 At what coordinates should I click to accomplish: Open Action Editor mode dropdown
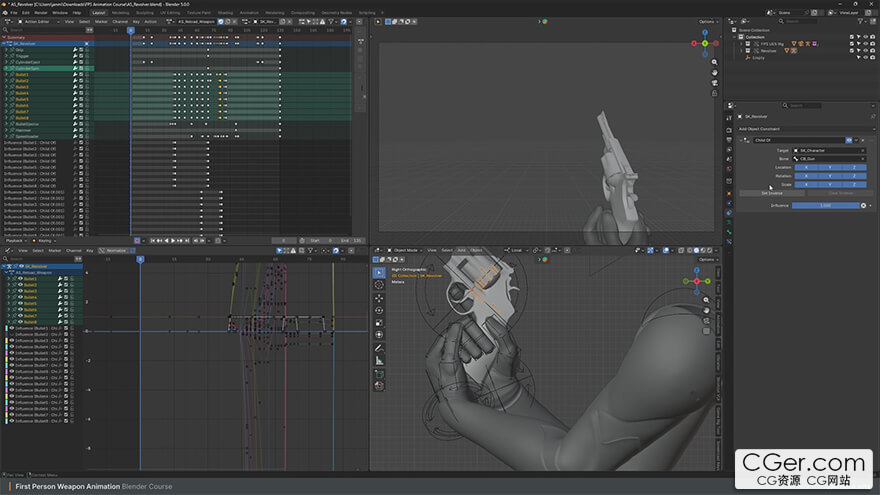point(39,21)
